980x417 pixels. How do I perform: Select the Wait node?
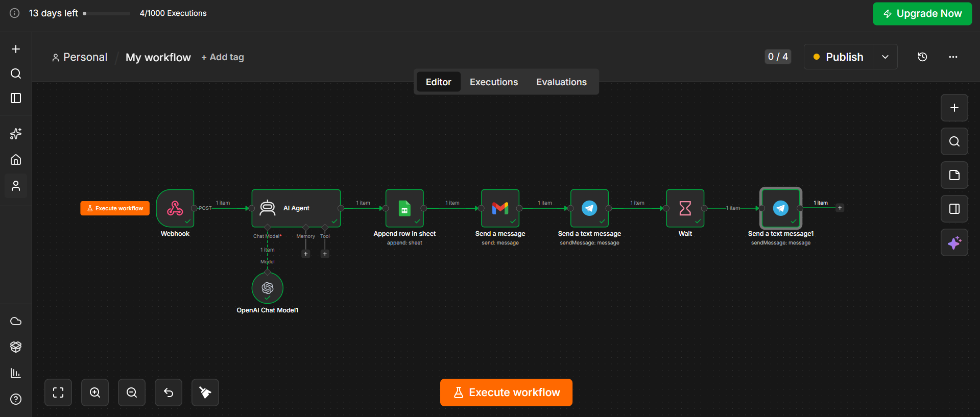tap(685, 208)
